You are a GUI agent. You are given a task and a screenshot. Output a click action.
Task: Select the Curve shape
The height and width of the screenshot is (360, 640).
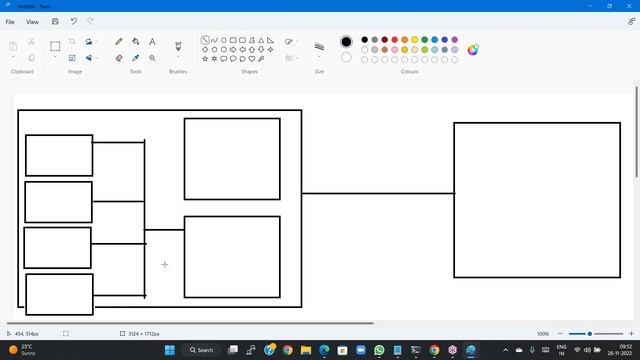tap(214, 40)
